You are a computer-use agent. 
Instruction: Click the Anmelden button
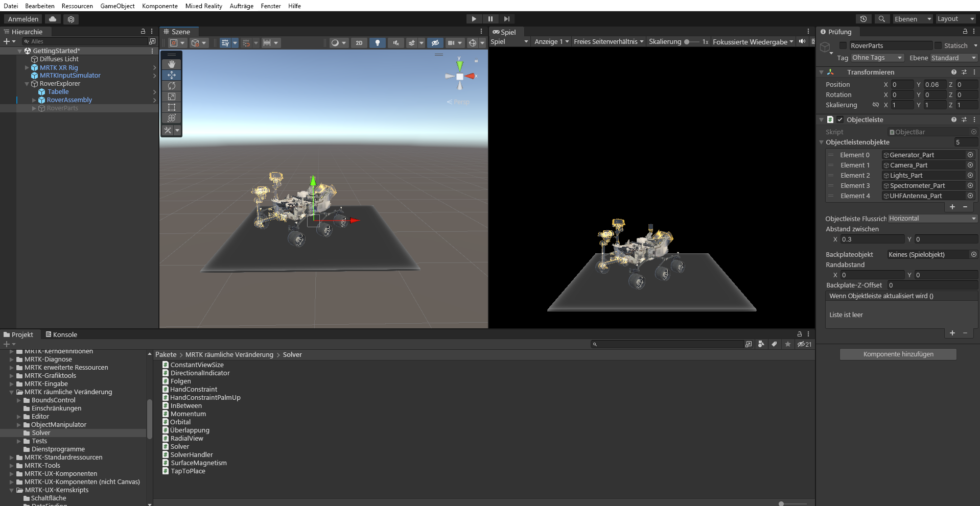(x=22, y=18)
